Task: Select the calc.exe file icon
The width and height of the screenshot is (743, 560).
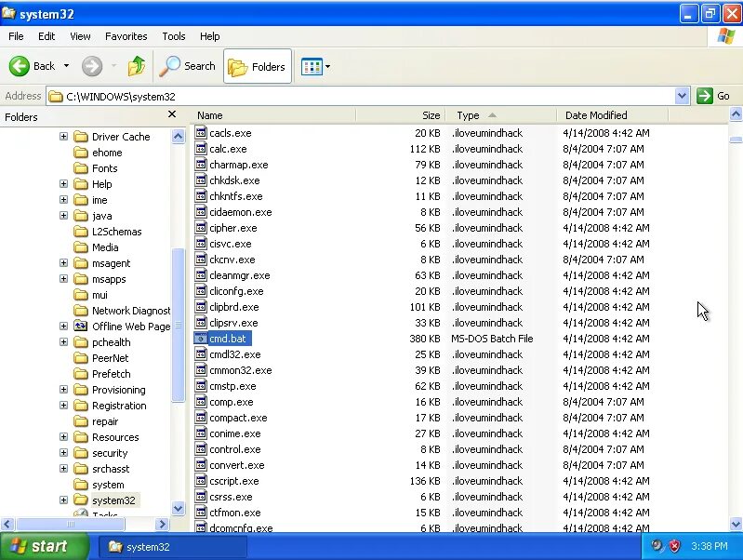Action: pos(201,149)
